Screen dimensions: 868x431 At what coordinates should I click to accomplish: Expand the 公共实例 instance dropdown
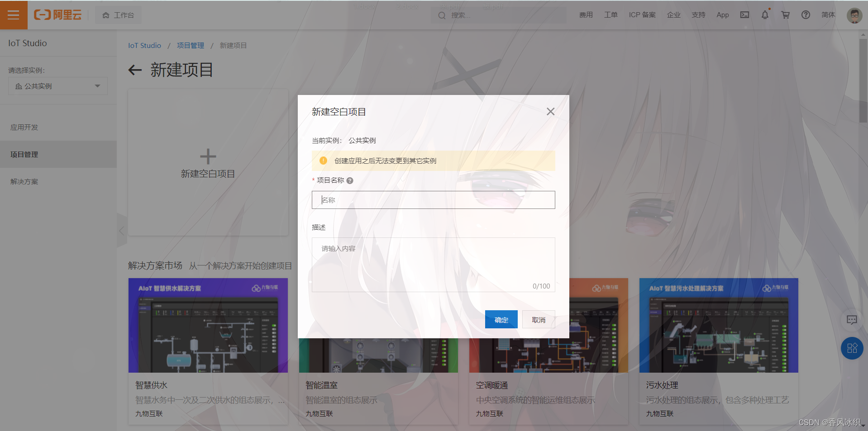point(58,86)
